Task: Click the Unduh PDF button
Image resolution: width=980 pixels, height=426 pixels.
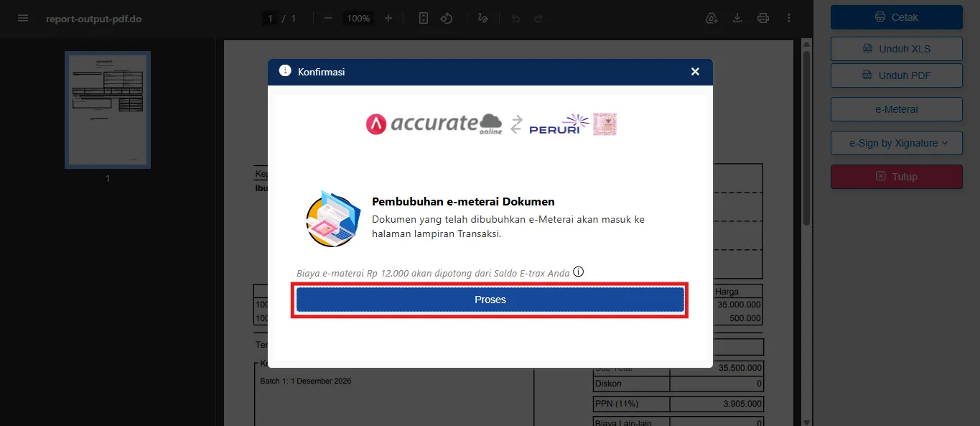Action: point(897,75)
